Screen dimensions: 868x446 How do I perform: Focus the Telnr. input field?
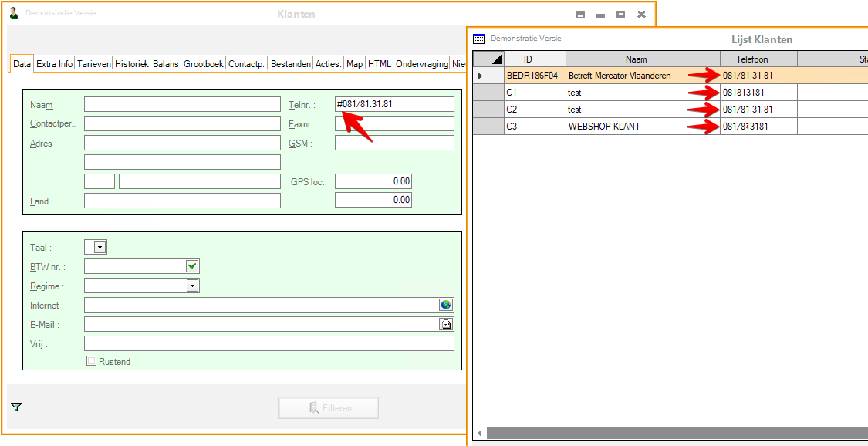[394, 105]
